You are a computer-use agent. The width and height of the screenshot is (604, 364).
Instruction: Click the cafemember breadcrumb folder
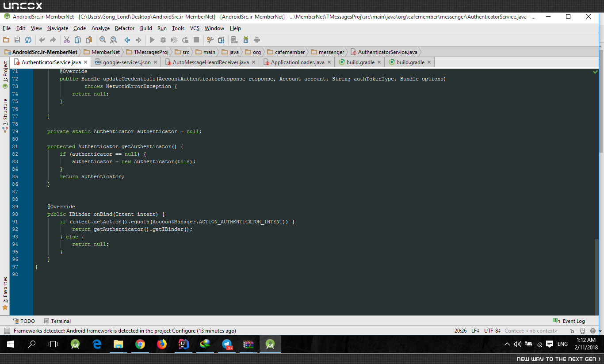point(285,52)
